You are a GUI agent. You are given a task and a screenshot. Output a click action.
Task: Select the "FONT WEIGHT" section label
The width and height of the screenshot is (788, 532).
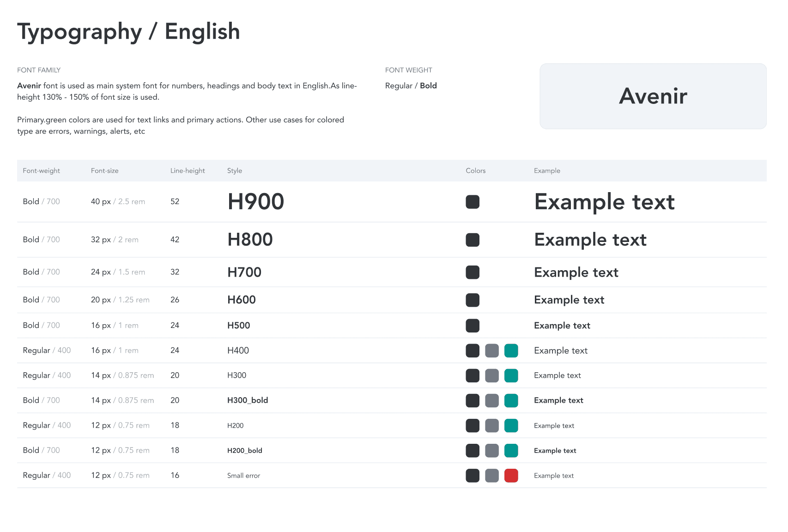pyautogui.click(x=409, y=70)
